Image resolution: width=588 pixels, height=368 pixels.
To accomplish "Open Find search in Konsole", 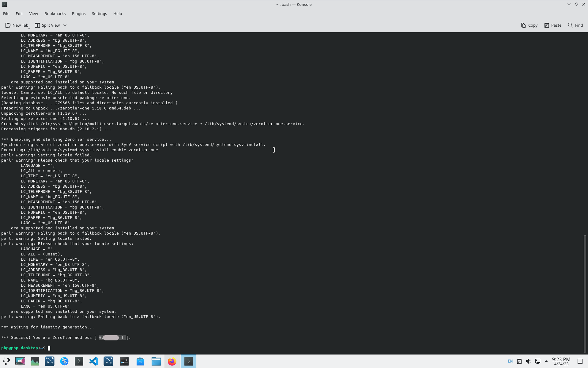I will [575, 25].
